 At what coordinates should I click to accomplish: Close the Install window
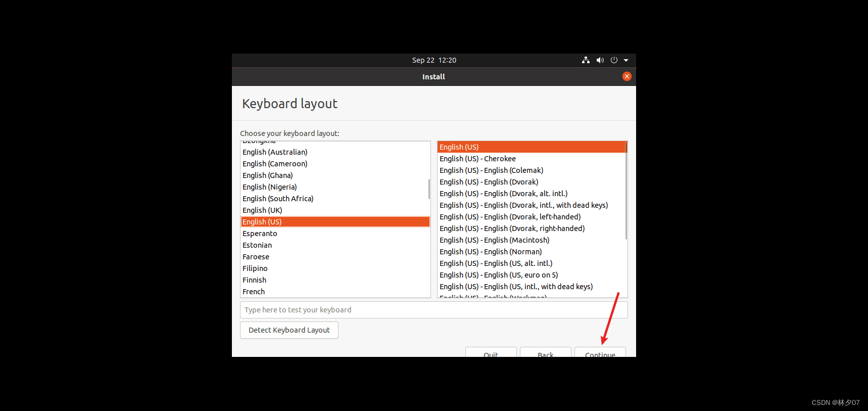627,76
